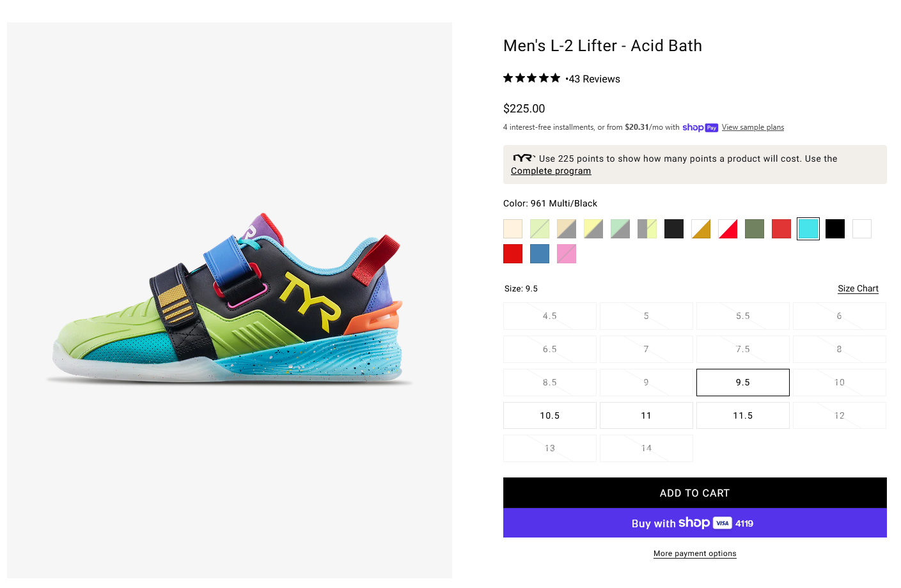Buy with Shop Pay button

[695, 523]
